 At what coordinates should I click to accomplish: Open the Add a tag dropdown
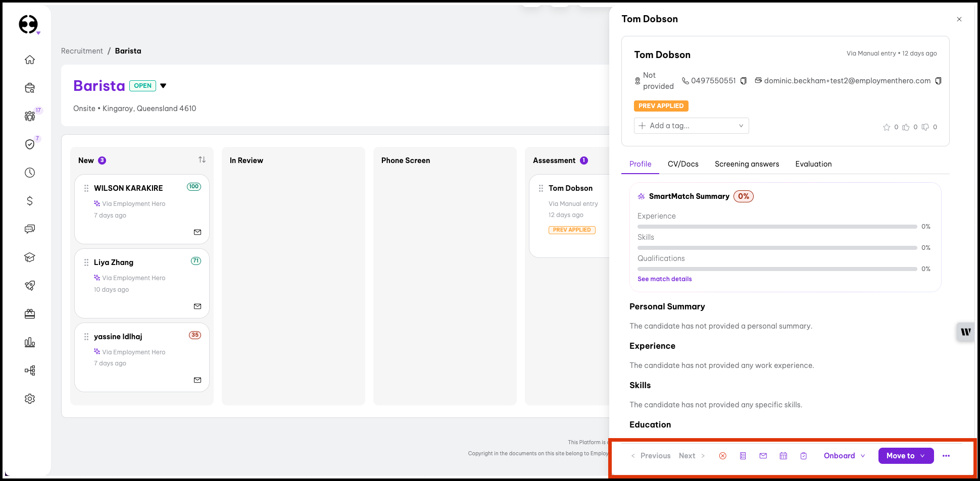(x=691, y=126)
